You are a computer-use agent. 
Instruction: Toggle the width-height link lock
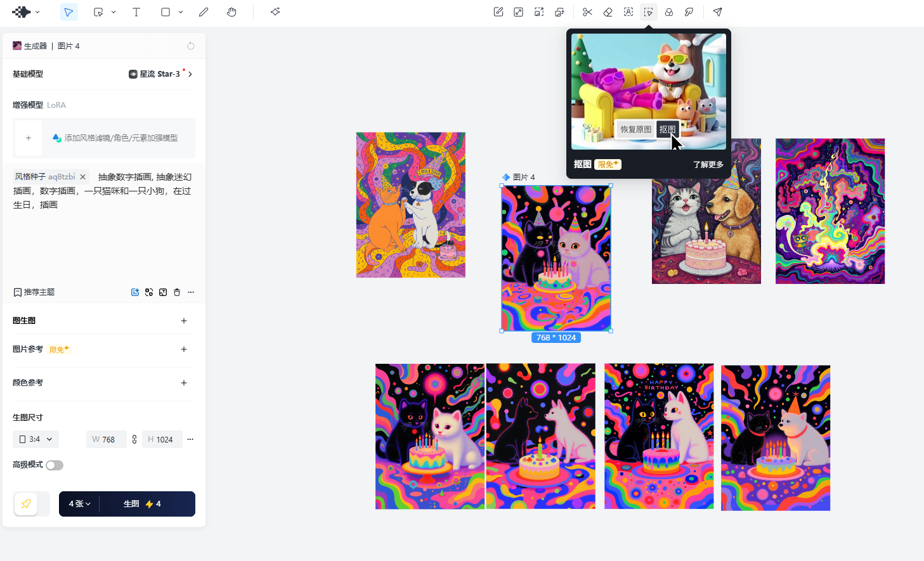(x=134, y=439)
